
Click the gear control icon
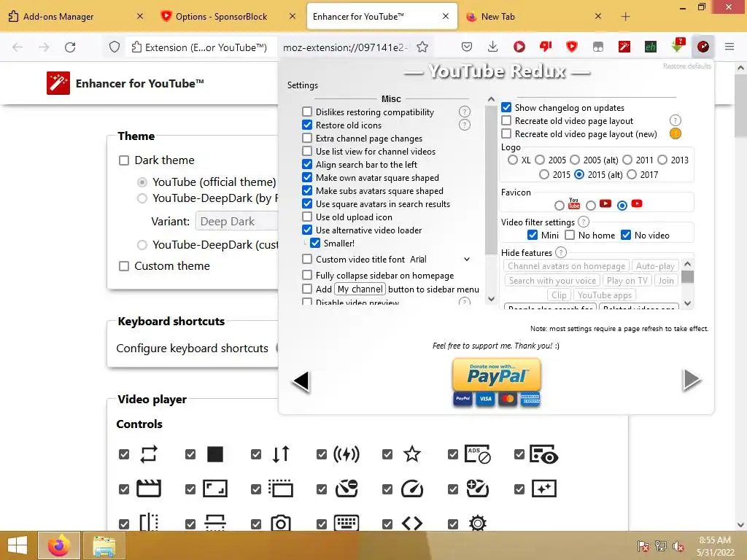(x=477, y=524)
